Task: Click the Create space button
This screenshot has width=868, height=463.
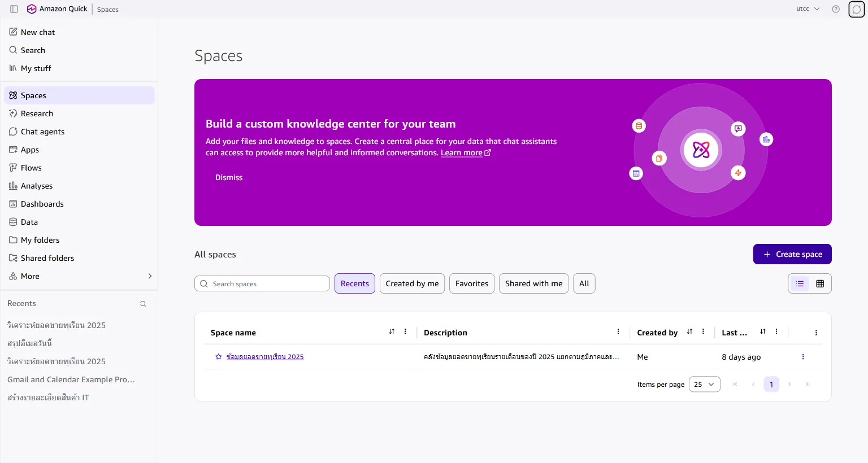Action: [792, 254]
